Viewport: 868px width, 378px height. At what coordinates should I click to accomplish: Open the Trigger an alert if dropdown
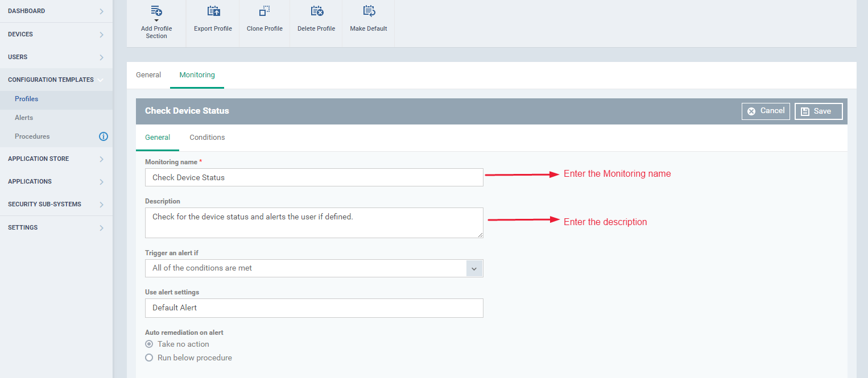coord(314,268)
